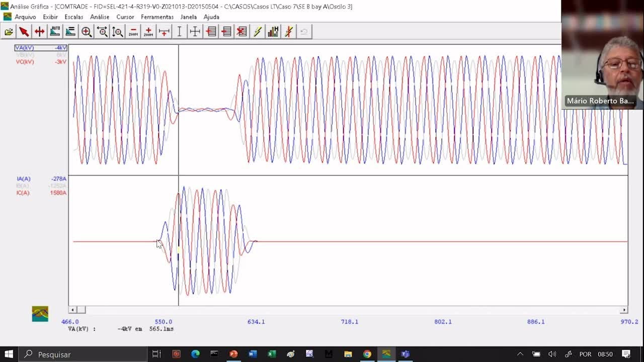Click the crossed-out lightning bolt icon
The image size is (644, 362).
point(289,32)
